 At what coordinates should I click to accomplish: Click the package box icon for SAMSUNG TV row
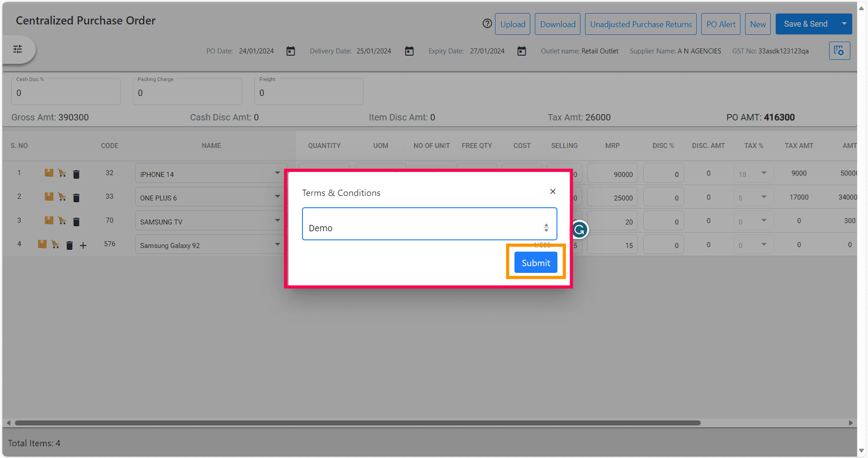[x=49, y=220]
